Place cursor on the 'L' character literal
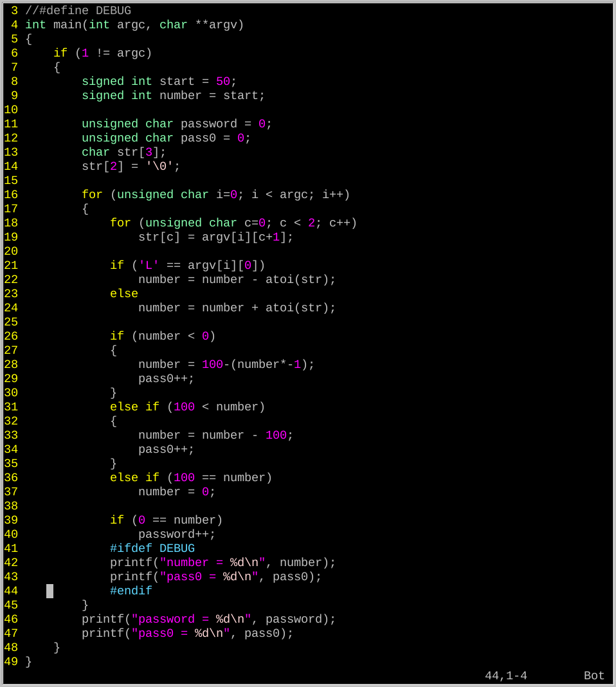Image resolution: width=616 pixels, height=687 pixels. point(149,266)
